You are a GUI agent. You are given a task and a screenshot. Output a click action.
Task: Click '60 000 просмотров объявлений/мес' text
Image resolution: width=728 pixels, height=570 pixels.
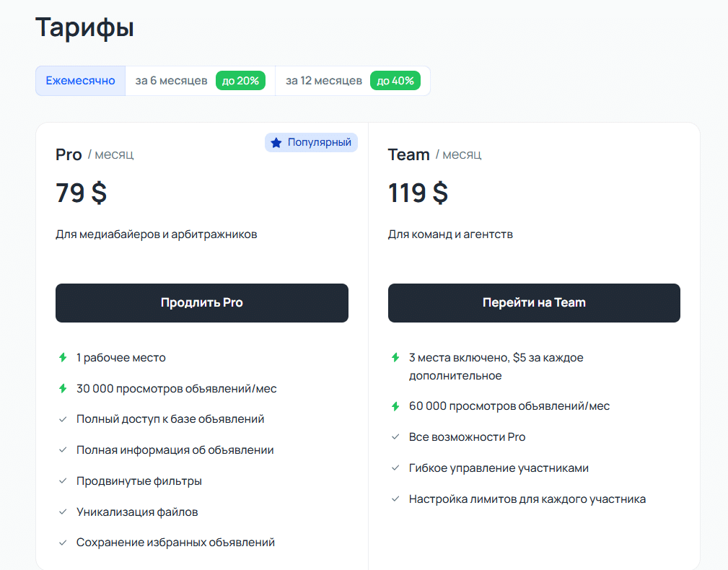point(509,406)
